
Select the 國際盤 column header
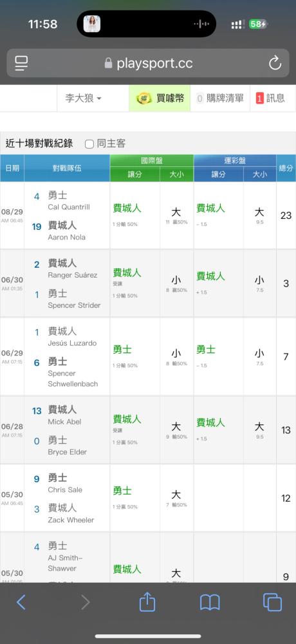coord(151,160)
